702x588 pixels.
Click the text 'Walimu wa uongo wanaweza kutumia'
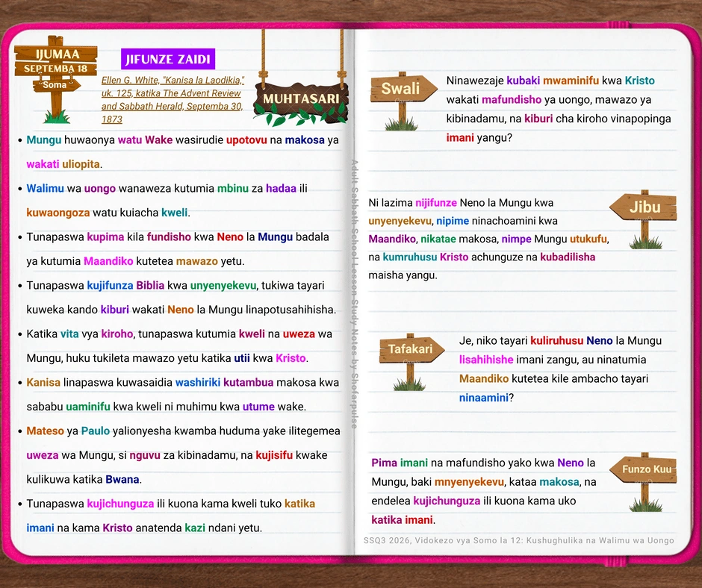[120, 188]
